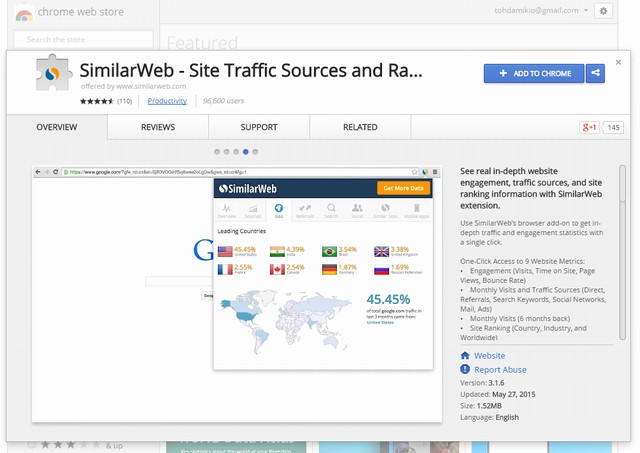
Task: Click the back arrow in pictured browser
Action: [38, 172]
